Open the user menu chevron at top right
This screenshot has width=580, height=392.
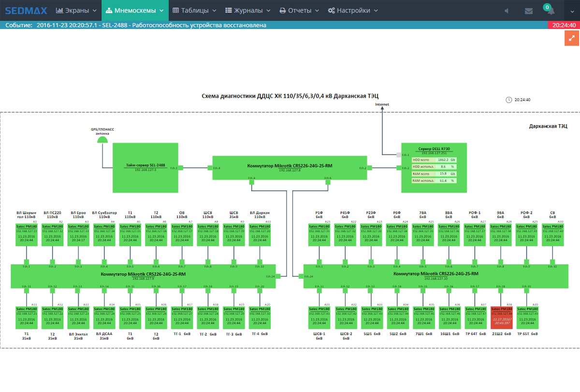point(571,11)
